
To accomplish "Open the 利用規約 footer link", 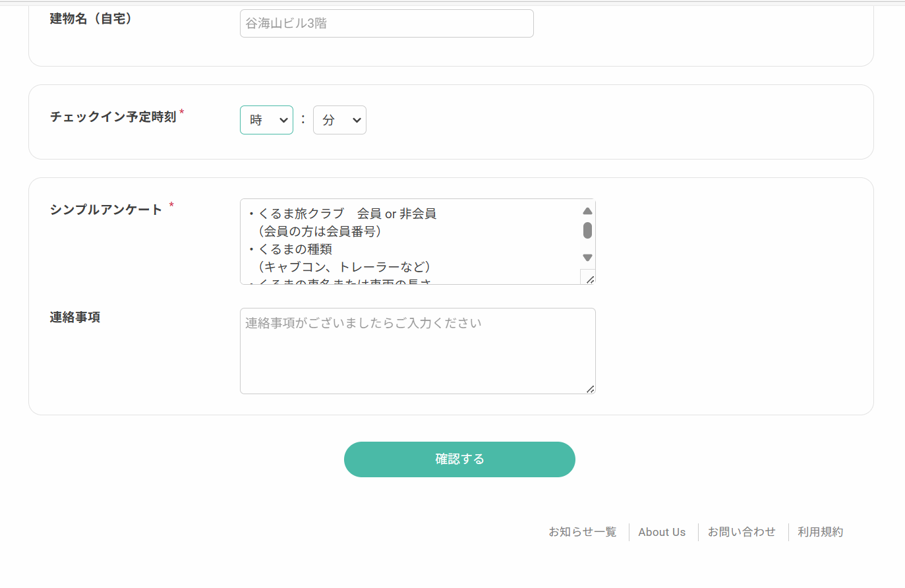I will [x=820, y=532].
